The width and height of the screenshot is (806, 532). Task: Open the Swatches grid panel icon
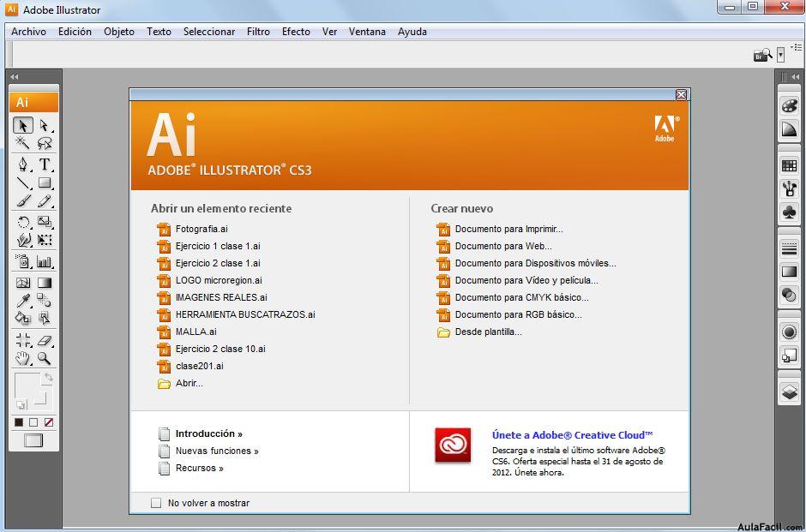coord(789,165)
